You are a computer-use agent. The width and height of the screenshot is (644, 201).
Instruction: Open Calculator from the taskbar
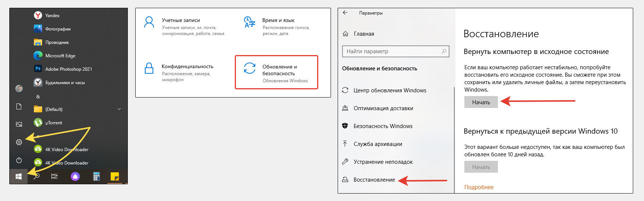coord(96,176)
